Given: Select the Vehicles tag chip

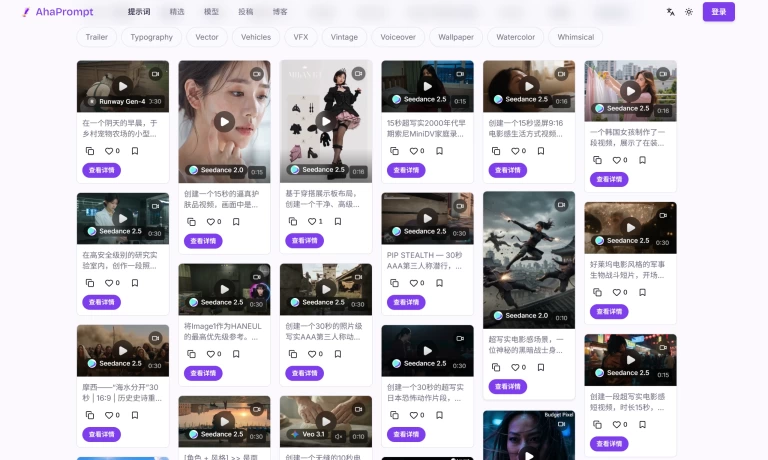Looking at the screenshot, I should (256, 37).
